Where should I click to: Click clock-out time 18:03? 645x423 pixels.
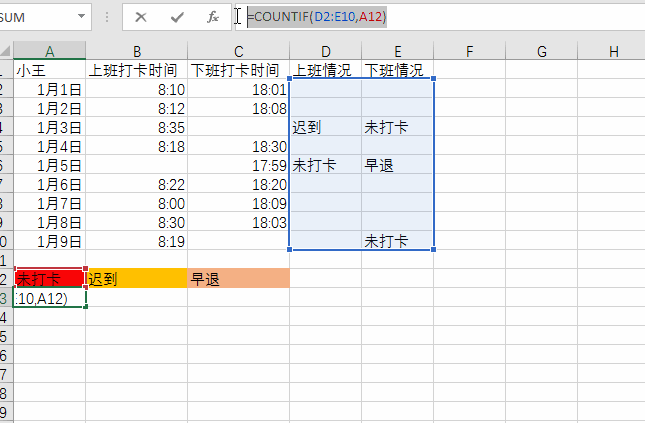pyautogui.click(x=239, y=222)
